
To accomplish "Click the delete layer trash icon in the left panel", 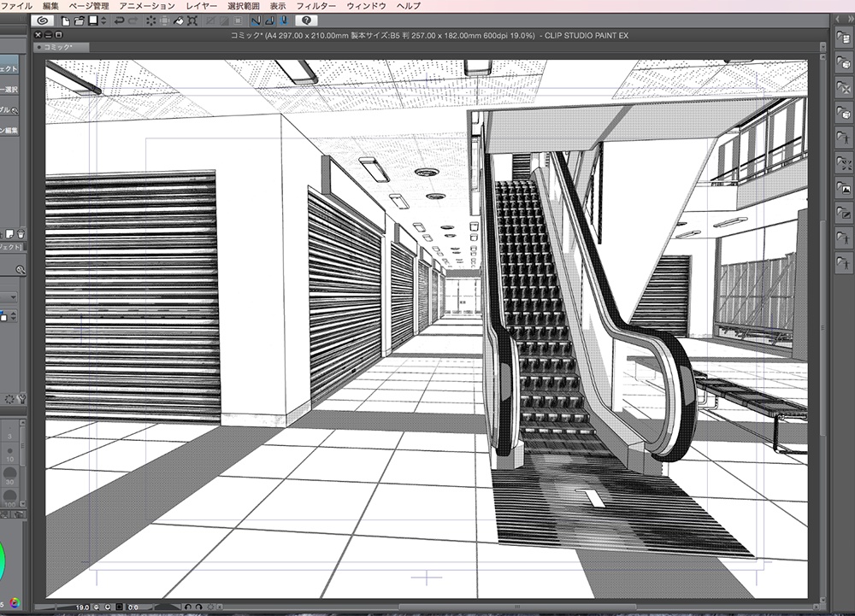I will click(21, 232).
